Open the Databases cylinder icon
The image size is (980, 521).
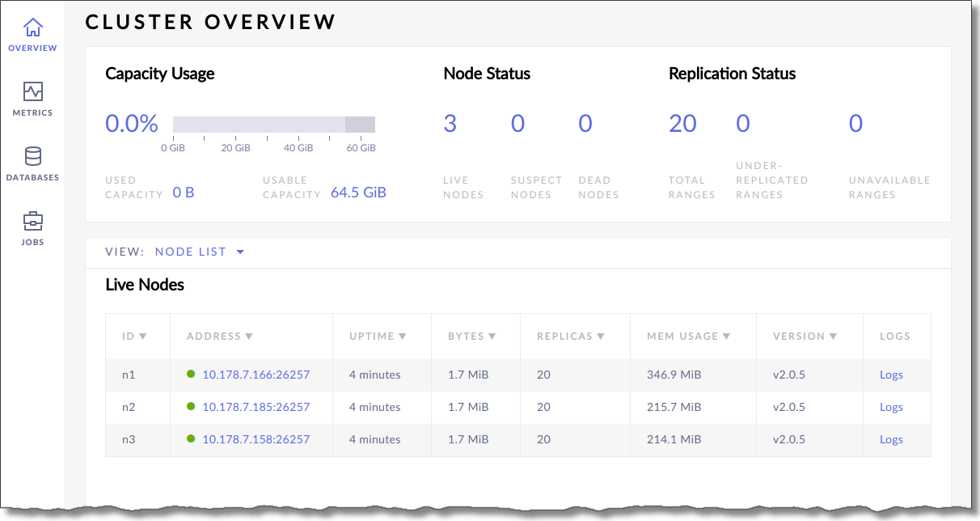pyautogui.click(x=32, y=156)
